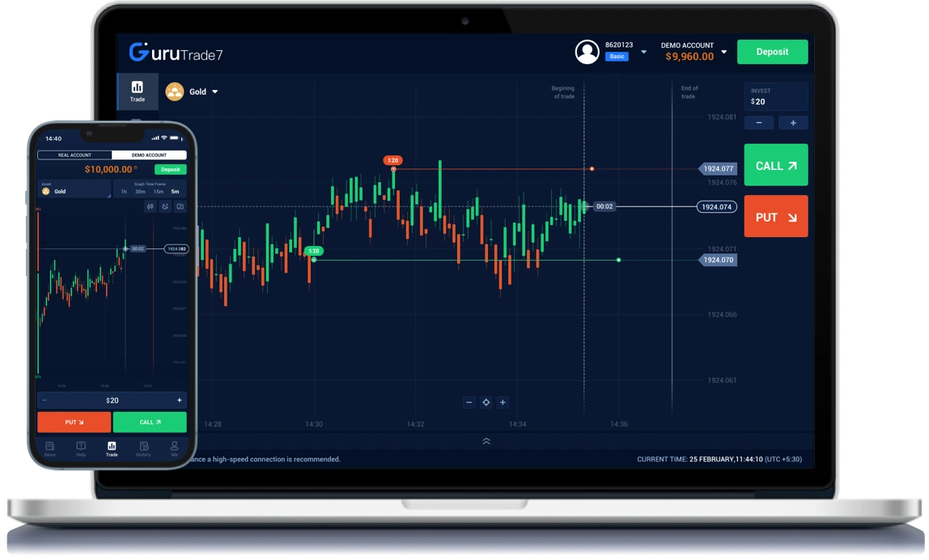Image resolution: width=929 pixels, height=560 pixels.
Task: Click the current time text in the laptop status bar
Action: point(719,460)
